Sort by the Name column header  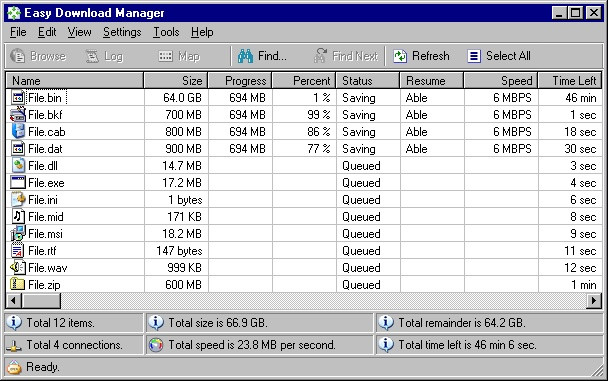75,81
